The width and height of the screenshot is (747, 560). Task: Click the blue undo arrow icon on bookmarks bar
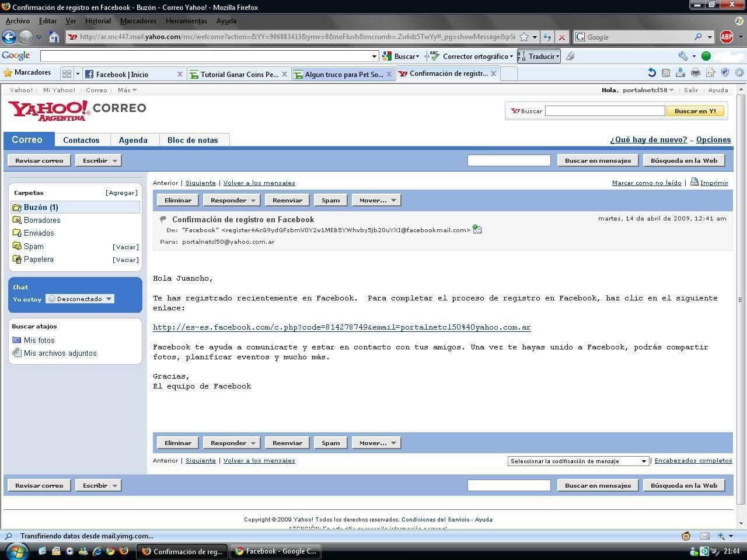coord(652,73)
